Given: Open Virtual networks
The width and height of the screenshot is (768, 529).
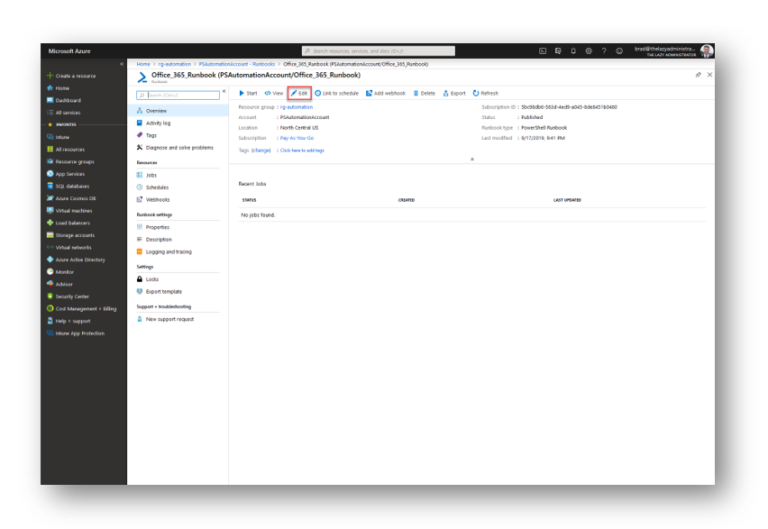Looking at the screenshot, I should click(x=69, y=247).
